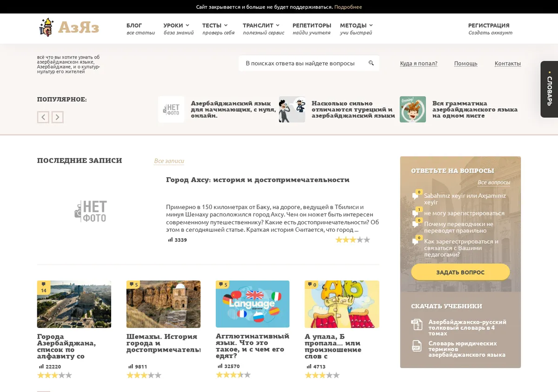
Task: Click the Задать вопрос button
Action: pyautogui.click(x=460, y=272)
